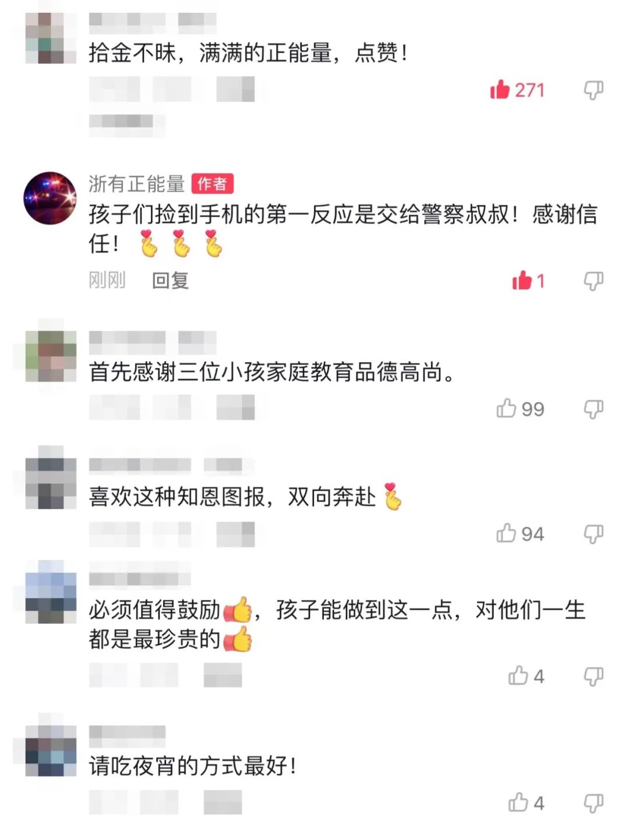
Task: Dislike the 首先感谢三位小孩 comment
Action: (593, 409)
